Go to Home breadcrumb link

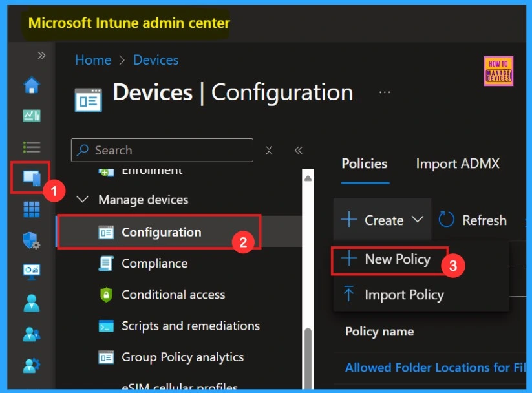(x=93, y=60)
